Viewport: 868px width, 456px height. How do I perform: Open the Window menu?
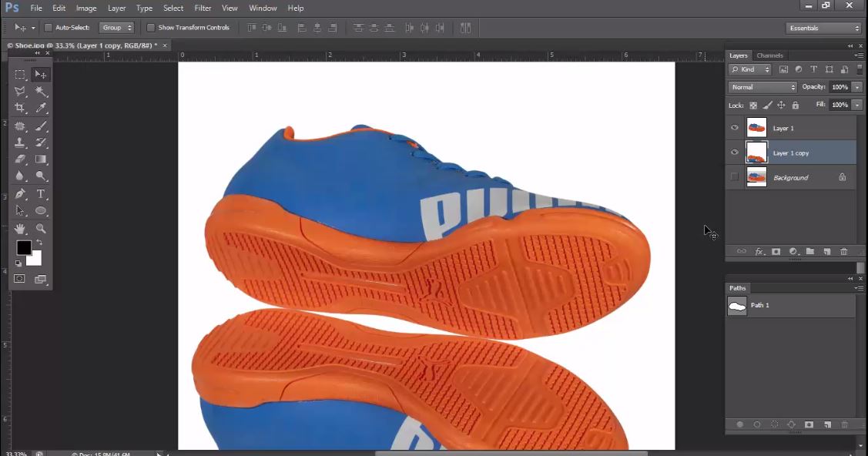point(263,8)
